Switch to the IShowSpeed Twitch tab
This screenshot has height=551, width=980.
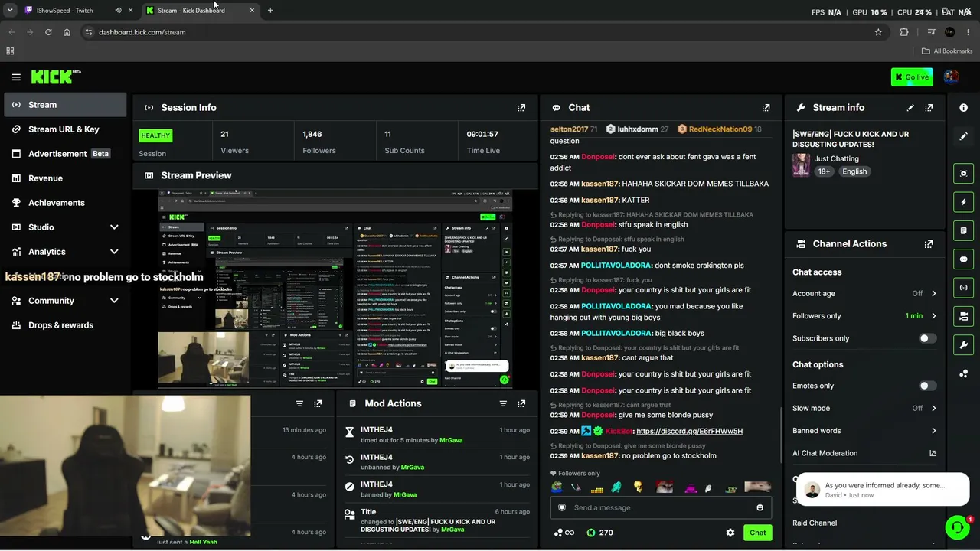pos(65,11)
